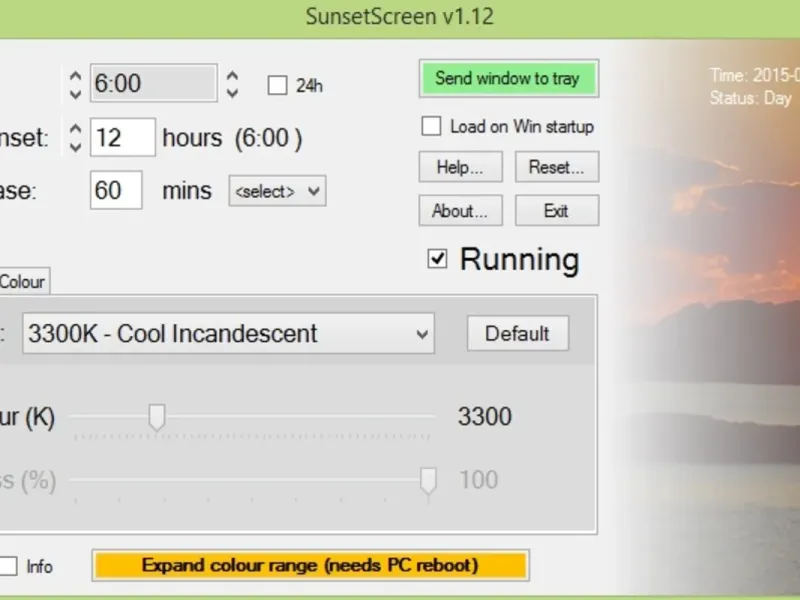800x600 pixels.
Task: Enable the 24h time format checkbox
Action: 278,85
